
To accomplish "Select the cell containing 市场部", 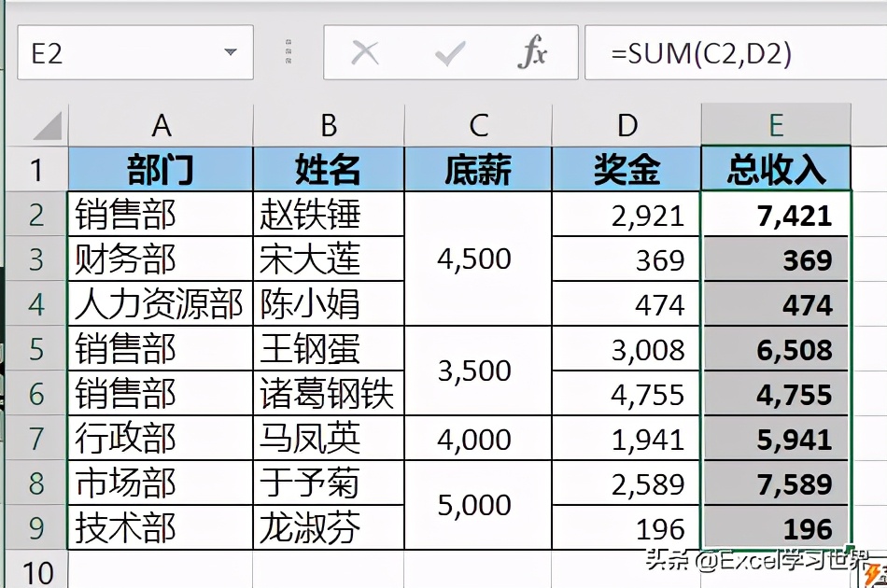I will 161,483.
